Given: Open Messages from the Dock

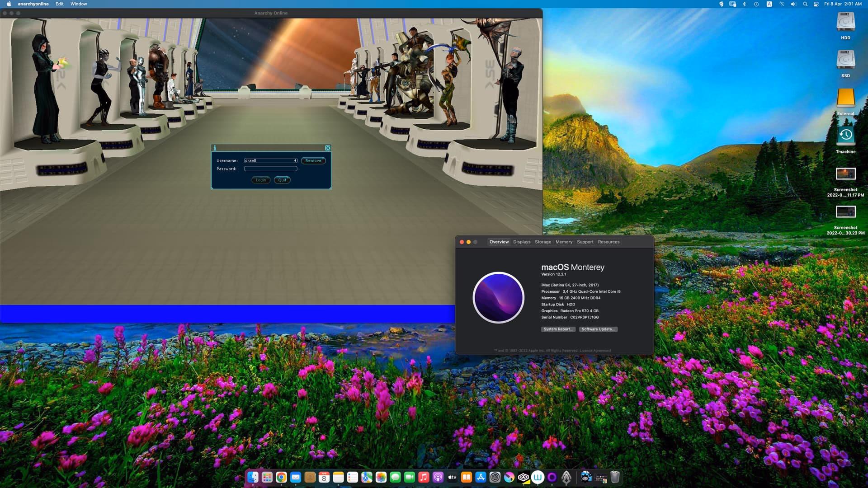Looking at the screenshot, I should [395, 477].
